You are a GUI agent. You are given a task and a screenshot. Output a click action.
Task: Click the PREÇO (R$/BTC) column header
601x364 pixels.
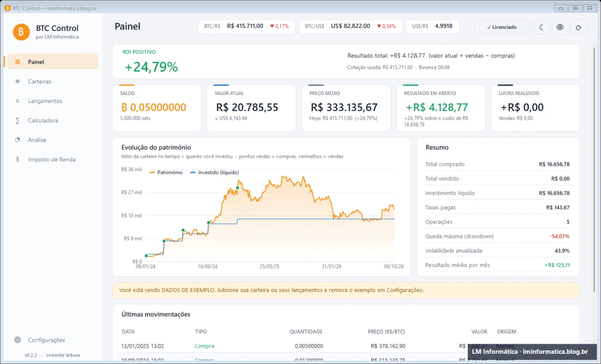[386, 331]
